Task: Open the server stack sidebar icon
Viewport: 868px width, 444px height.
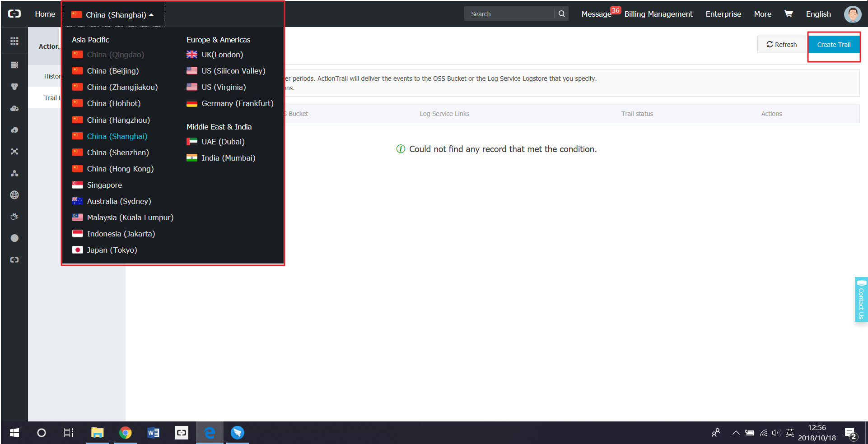Action: [x=14, y=65]
